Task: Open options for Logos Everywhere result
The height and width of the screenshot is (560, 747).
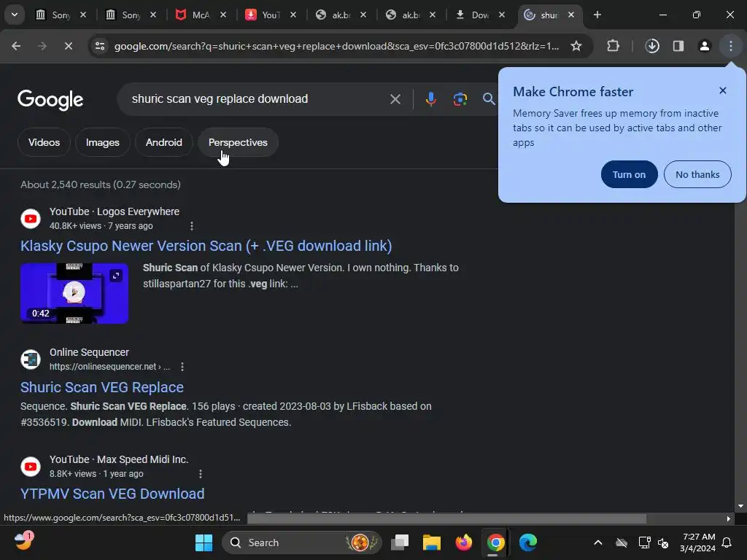Action: click(192, 226)
